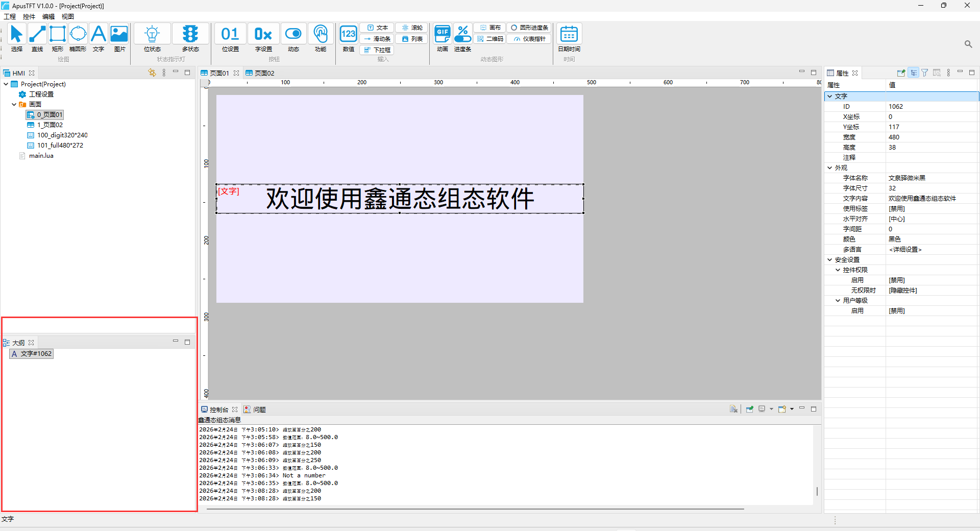Open the 工程 menu
The width and height of the screenshot is (980, 531).
click(10, 17)
